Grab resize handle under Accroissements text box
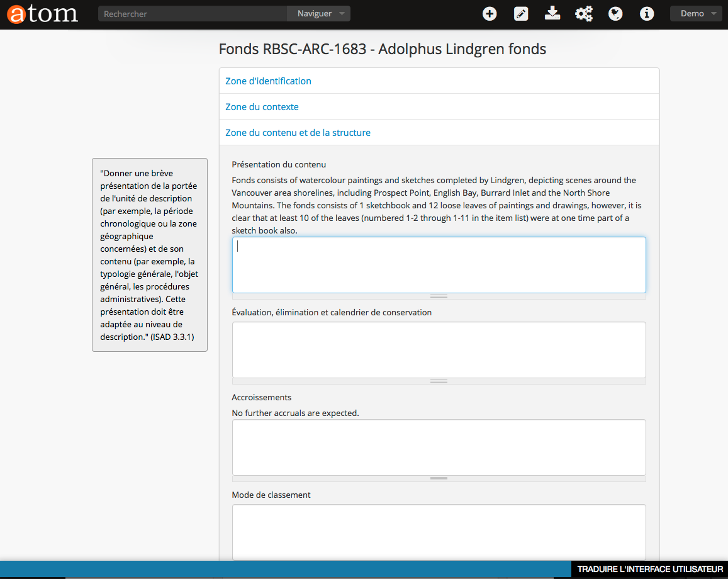Screen dimensions: 728x579 (x=439, y=478)
